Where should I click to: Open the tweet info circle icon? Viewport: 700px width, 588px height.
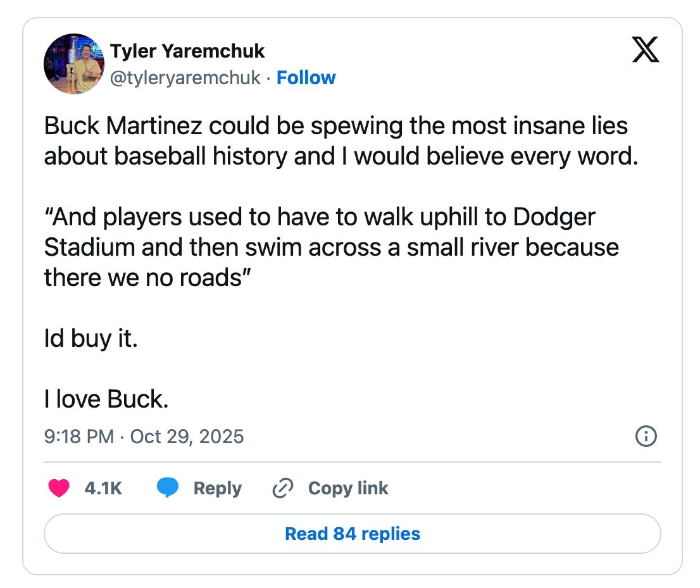[x=645, y=436]
